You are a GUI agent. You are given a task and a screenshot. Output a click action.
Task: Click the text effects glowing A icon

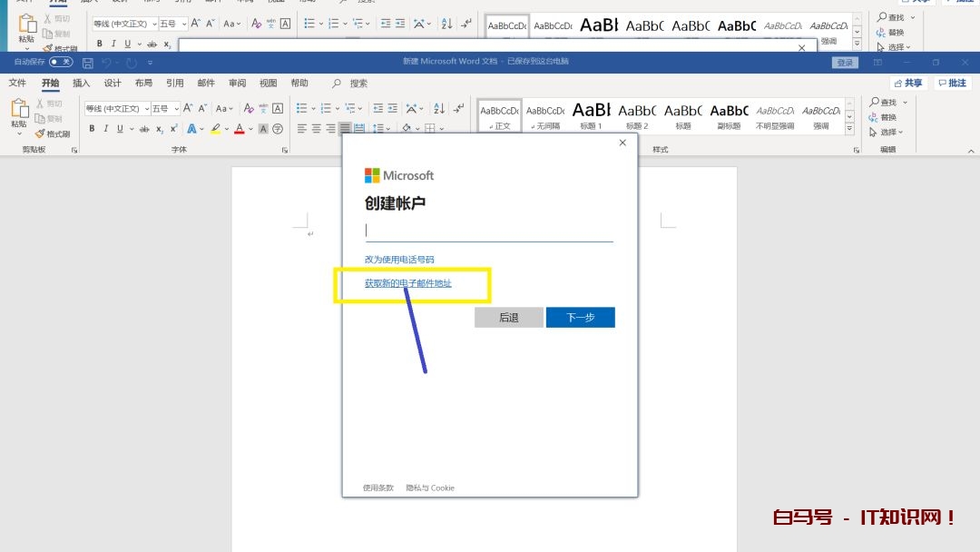point(191,129)
